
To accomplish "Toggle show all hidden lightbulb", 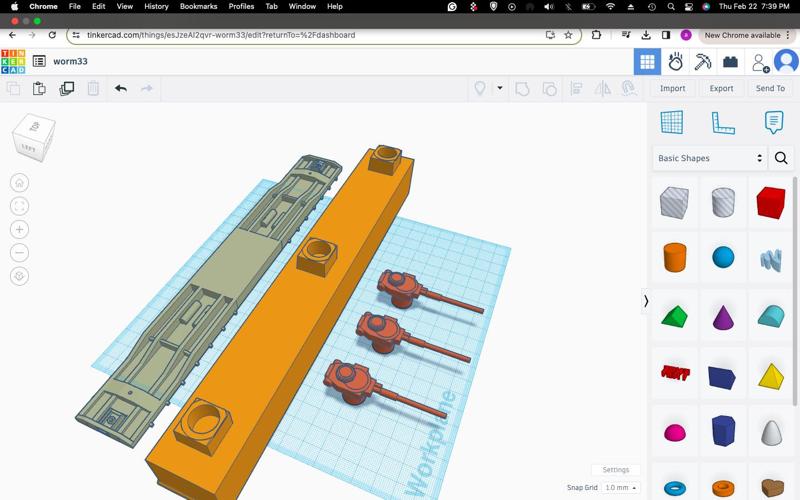I will pyautogui.click(x=480, y=88).
